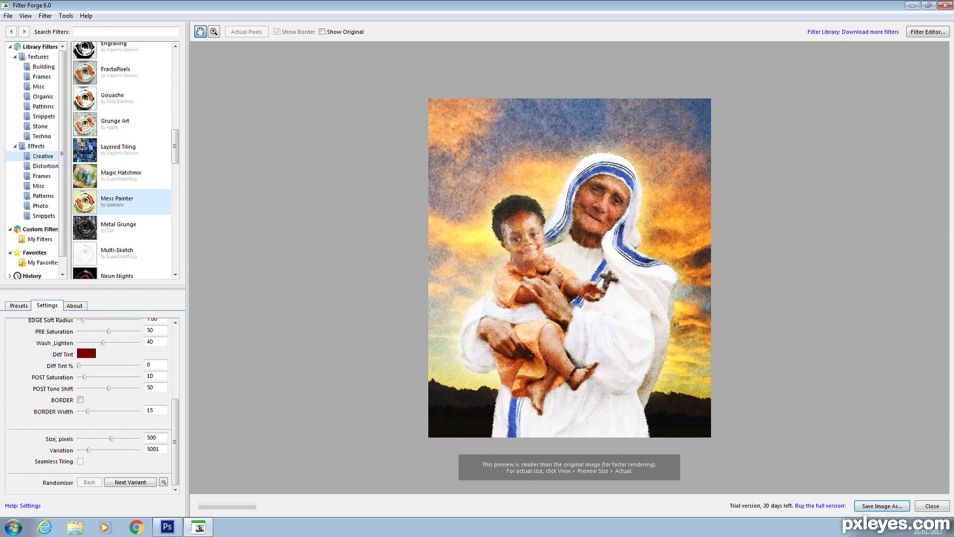
Task: Select the Magic Hatchmix filter thumbnail
Action: click(x=85, y=176)
